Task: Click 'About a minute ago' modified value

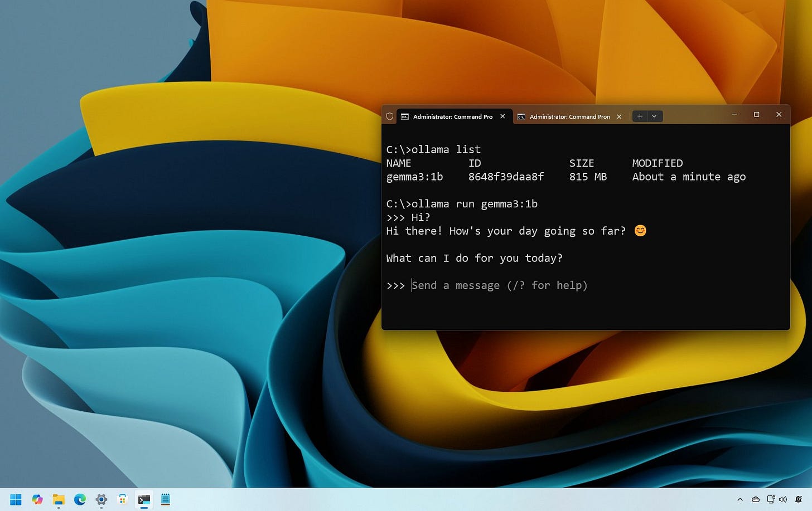Action: (x=689, y=177)
